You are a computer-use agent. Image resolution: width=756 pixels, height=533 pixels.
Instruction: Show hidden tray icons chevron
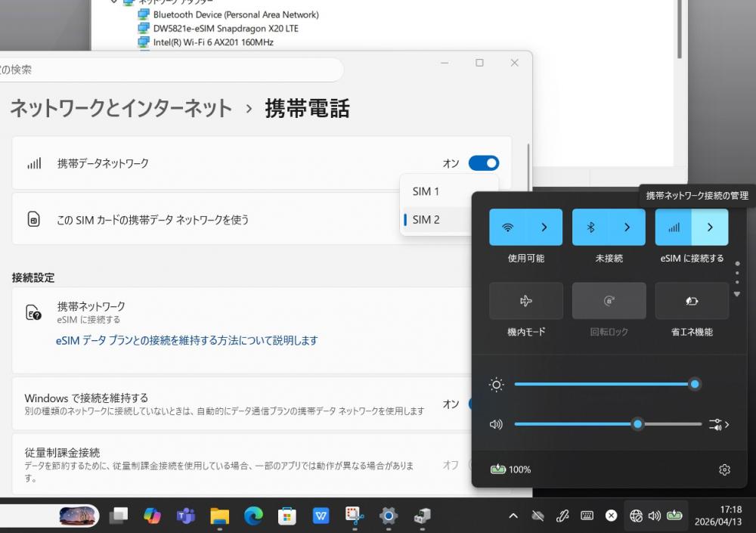pyautogui.click(x=513, y=516)
